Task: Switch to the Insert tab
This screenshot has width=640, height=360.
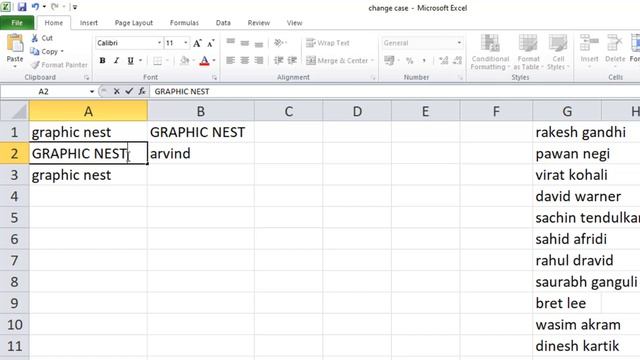Action: [x=89, y=23]
